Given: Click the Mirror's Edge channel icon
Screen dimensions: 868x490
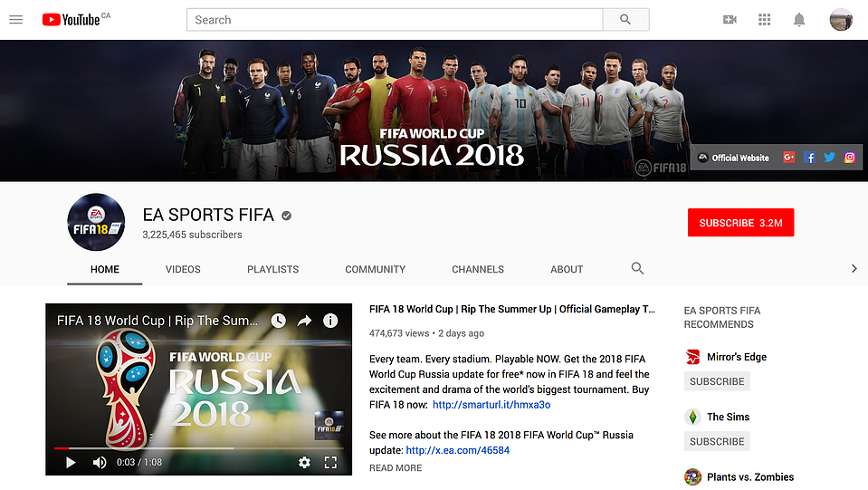Looking at the screenshot, I should pyautogui.click(x=692, y=357).
